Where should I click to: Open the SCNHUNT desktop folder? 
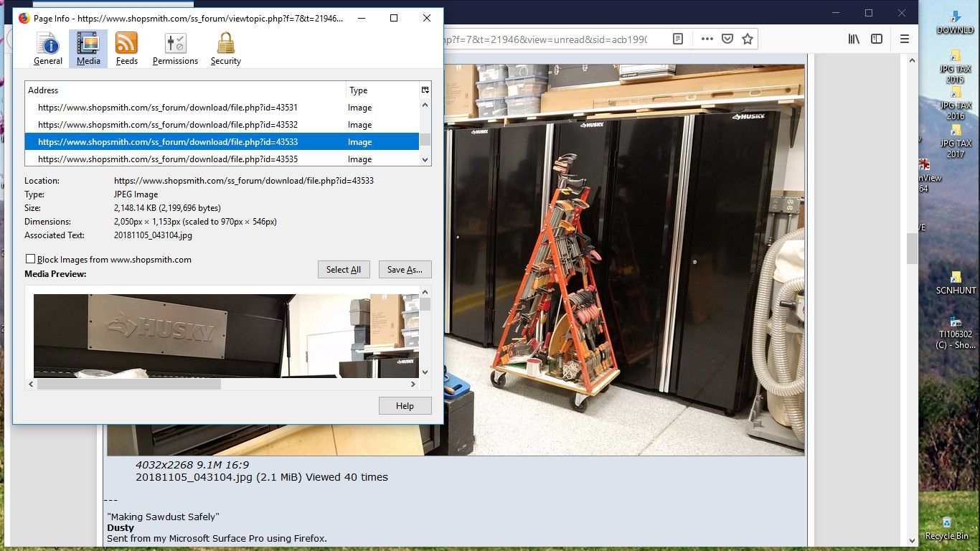click(x=956, y=283)
